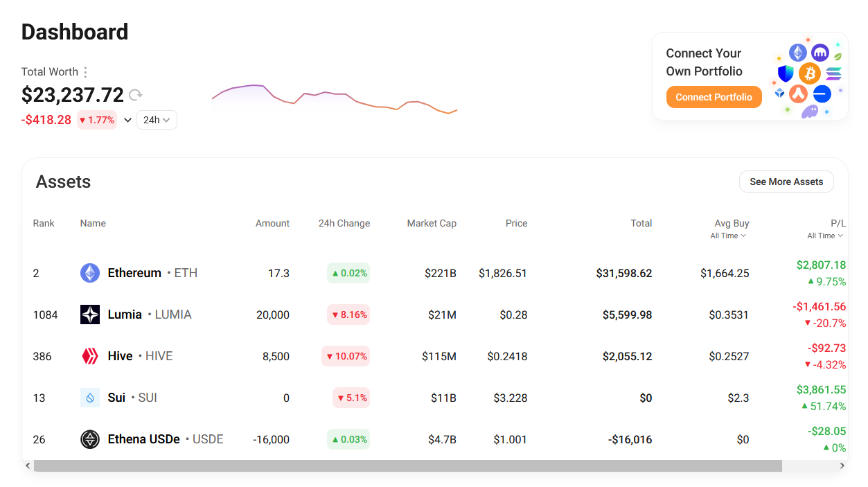Expand the chevron beside the 1.77% badge
Viewport: 868px width, 487px height.
pos(127,120)
